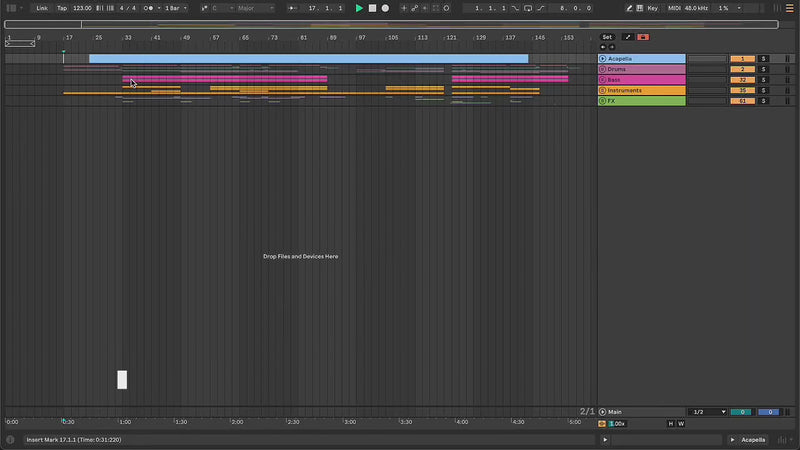Solo the Drums track

[764, 69]
